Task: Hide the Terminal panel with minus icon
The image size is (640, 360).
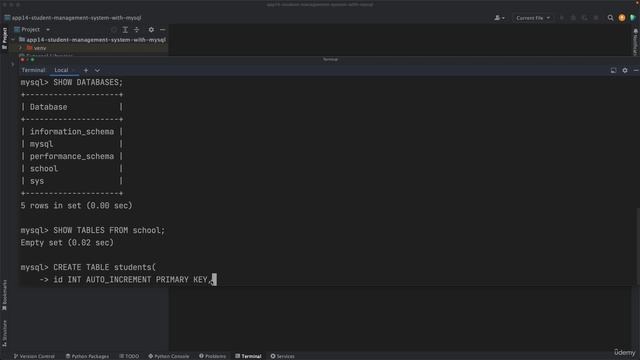Action: tap(636, 70)
